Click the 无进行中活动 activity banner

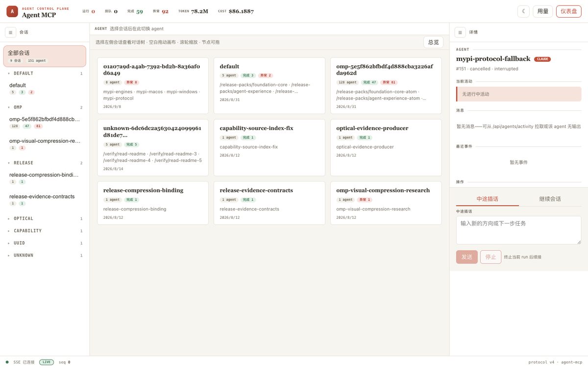tap(519, 94)
